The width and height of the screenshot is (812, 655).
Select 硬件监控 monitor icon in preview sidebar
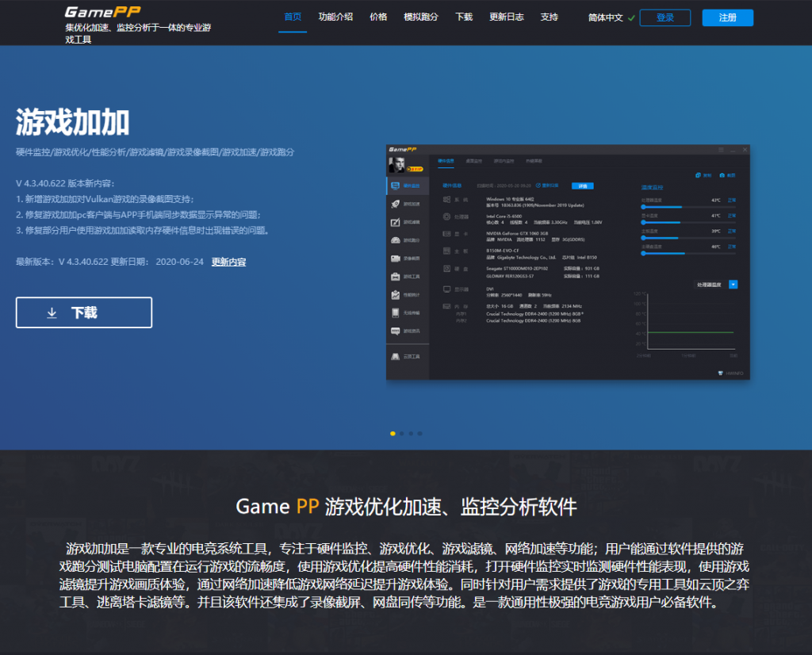click(x=396, y=186)
